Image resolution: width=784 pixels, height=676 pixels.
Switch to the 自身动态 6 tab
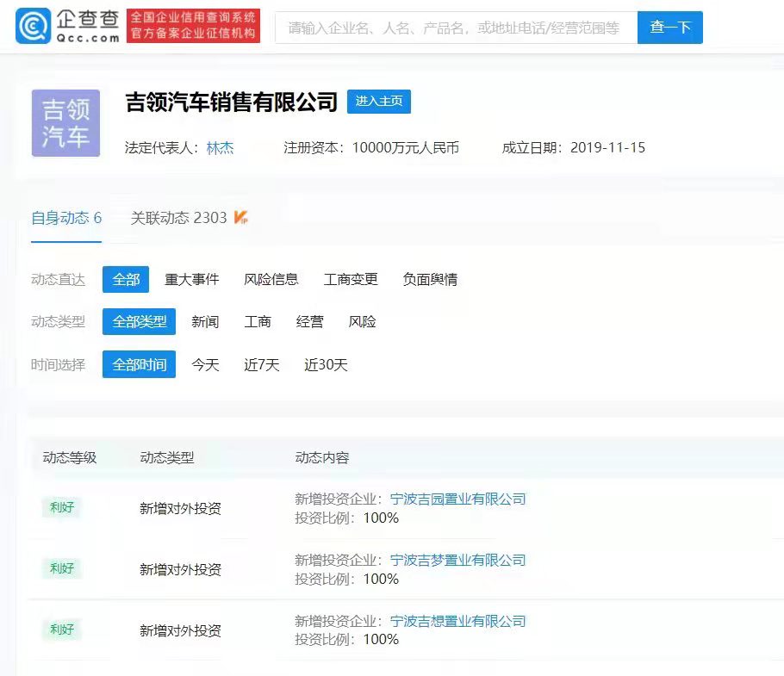[x=66, y=218]
